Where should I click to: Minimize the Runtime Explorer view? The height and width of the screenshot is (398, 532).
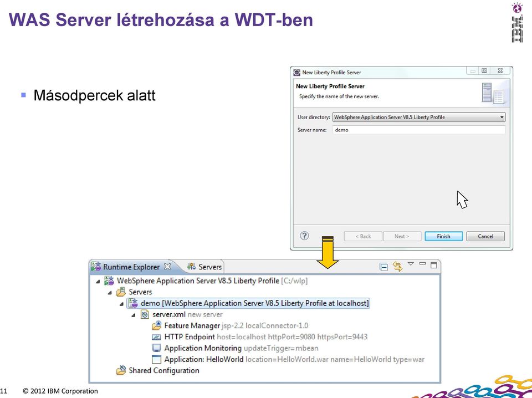pos(422,263)
